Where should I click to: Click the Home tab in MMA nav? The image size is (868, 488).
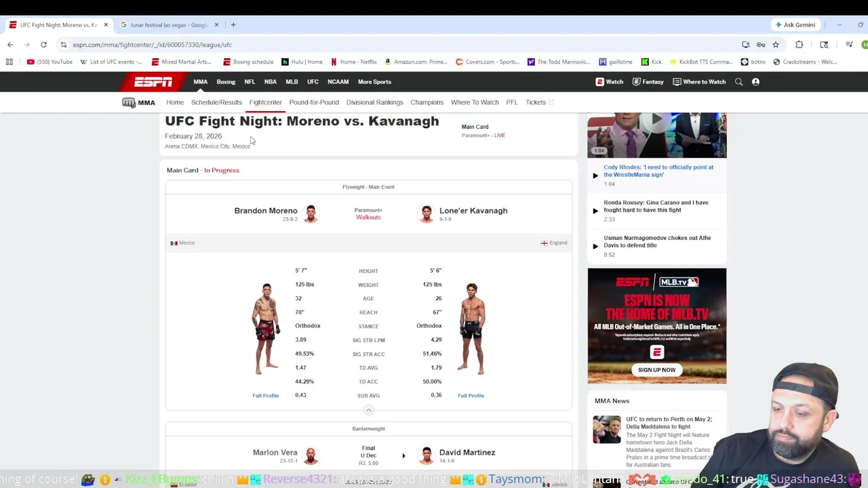coord(175,102)
